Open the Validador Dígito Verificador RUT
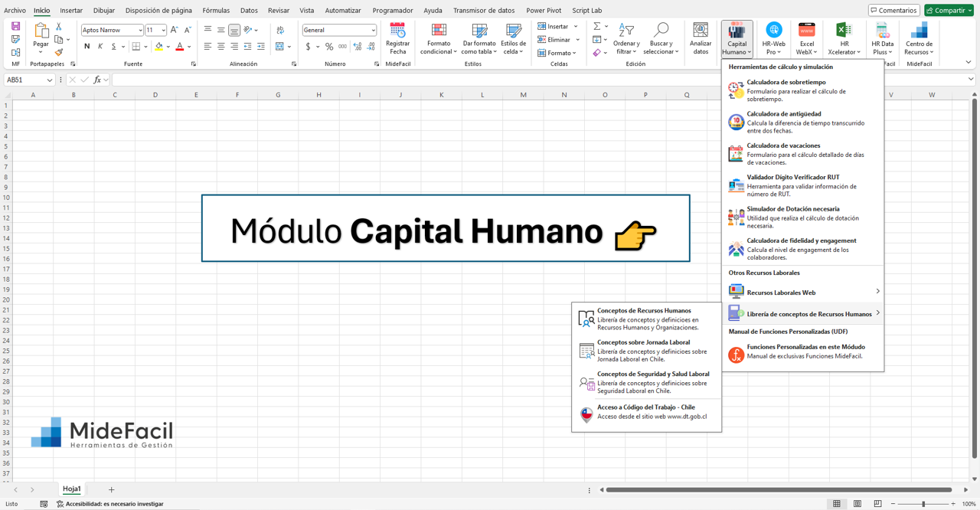The image size is (980, 510). click(x=803, y=185)
